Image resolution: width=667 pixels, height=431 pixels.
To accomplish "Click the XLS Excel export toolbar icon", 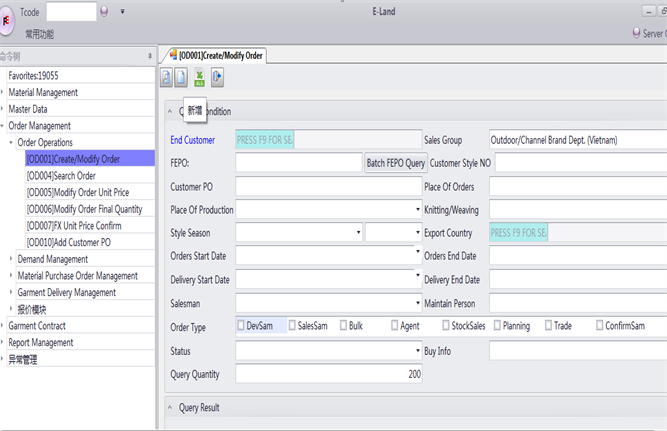I will (x=200, y=77).
